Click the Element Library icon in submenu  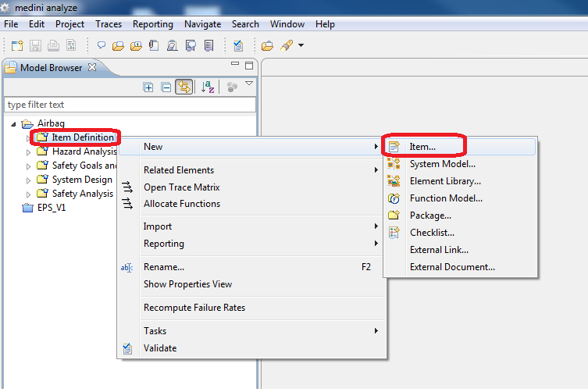pos(394,181)
